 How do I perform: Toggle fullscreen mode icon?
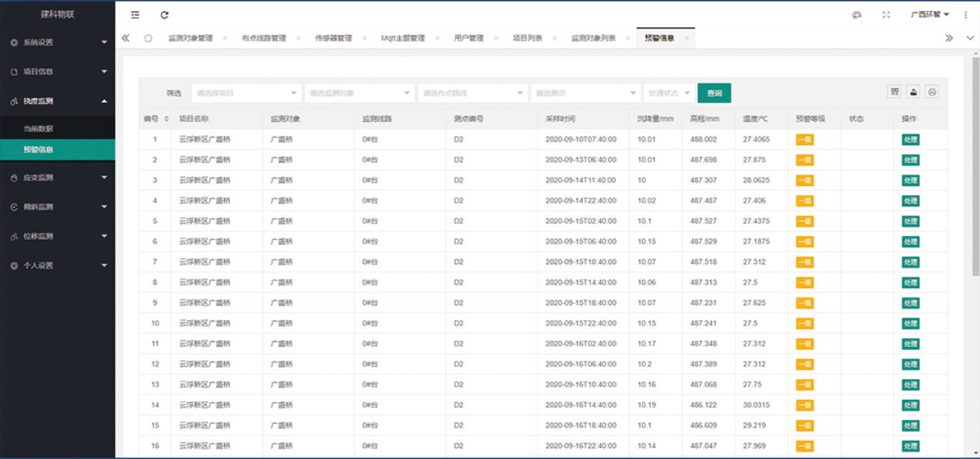click(x=886, y=15)
